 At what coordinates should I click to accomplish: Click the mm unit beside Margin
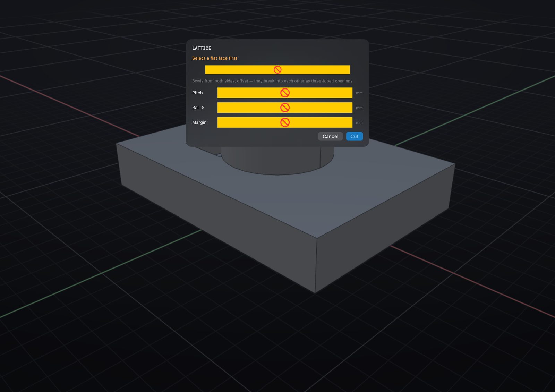359,123
